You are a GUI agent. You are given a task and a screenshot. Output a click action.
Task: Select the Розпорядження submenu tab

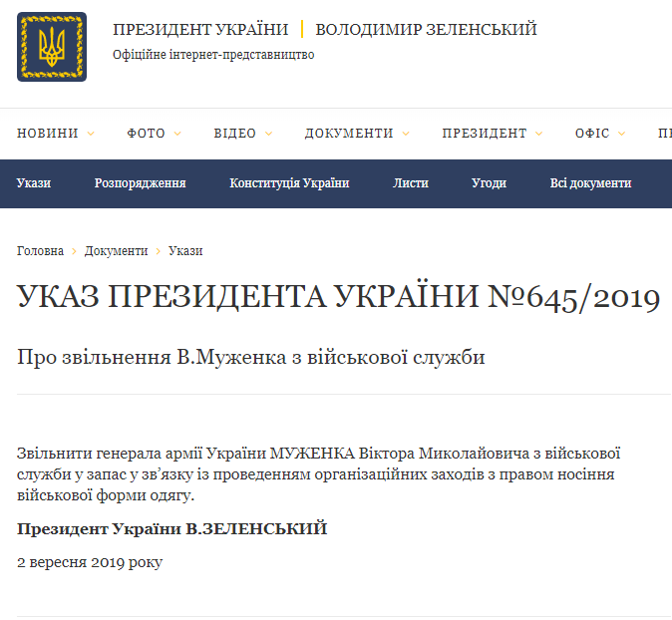click(141, 183)
